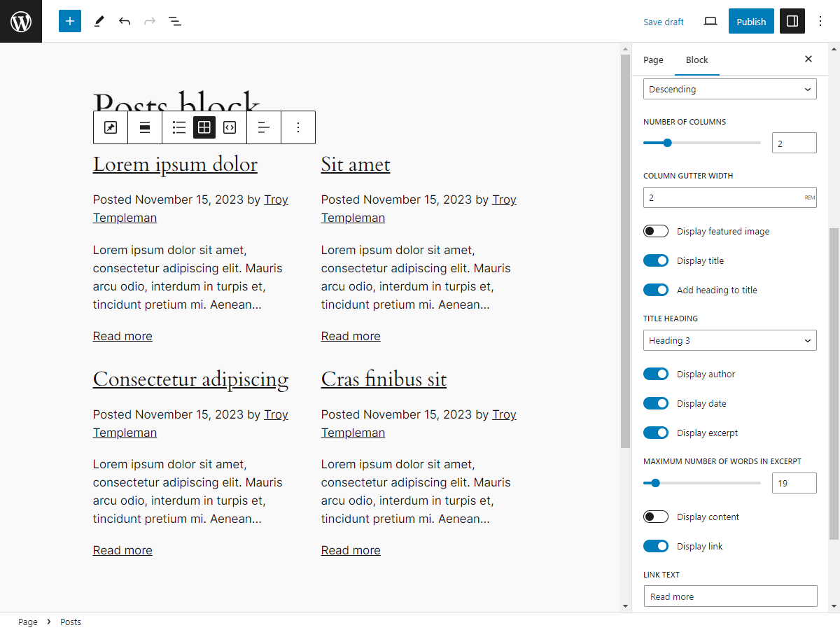
Task: Select the Block tab
Action: (696, 59)
